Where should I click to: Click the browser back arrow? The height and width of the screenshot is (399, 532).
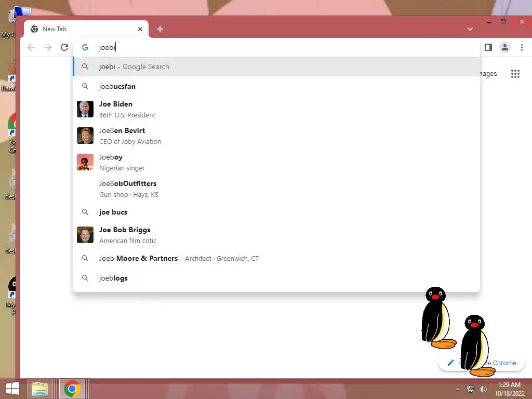click(x=31, y=47)
